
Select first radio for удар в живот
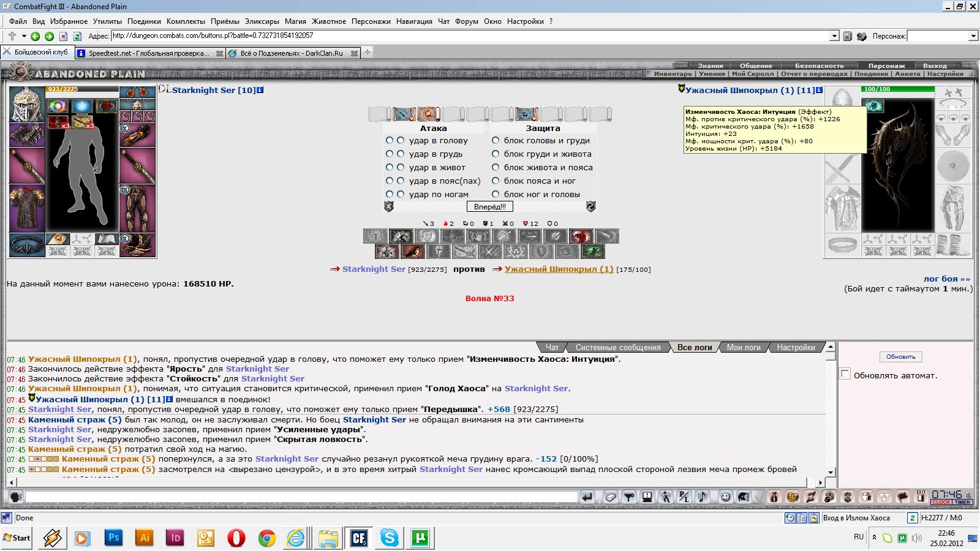(x=390, y=167)
